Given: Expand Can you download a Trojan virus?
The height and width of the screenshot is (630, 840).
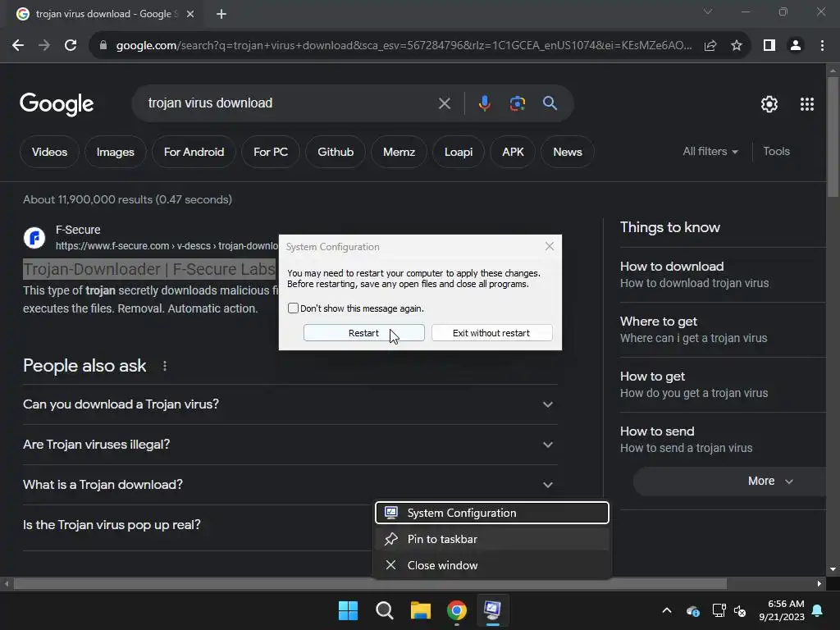Looking at the screenshot, I should 290,404.
